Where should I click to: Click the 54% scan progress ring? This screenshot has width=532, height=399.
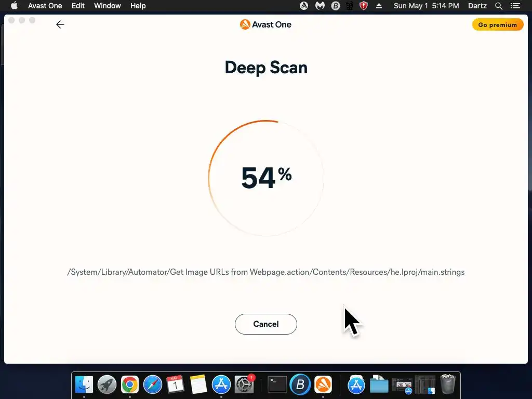(266, 178)
